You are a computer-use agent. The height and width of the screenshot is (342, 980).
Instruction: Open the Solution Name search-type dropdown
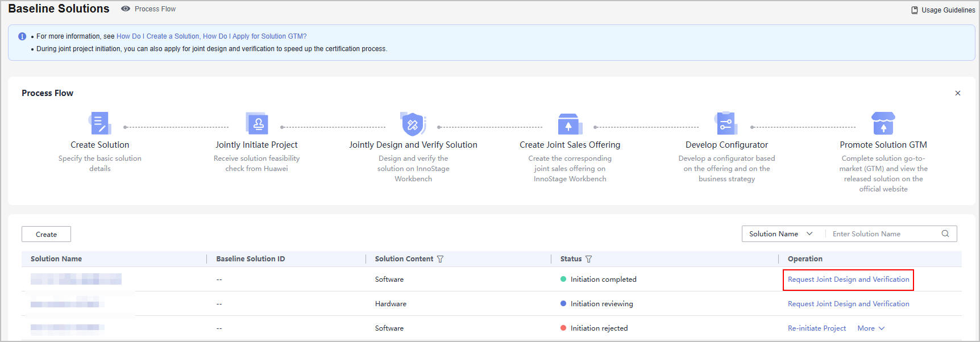pos(780,234)
